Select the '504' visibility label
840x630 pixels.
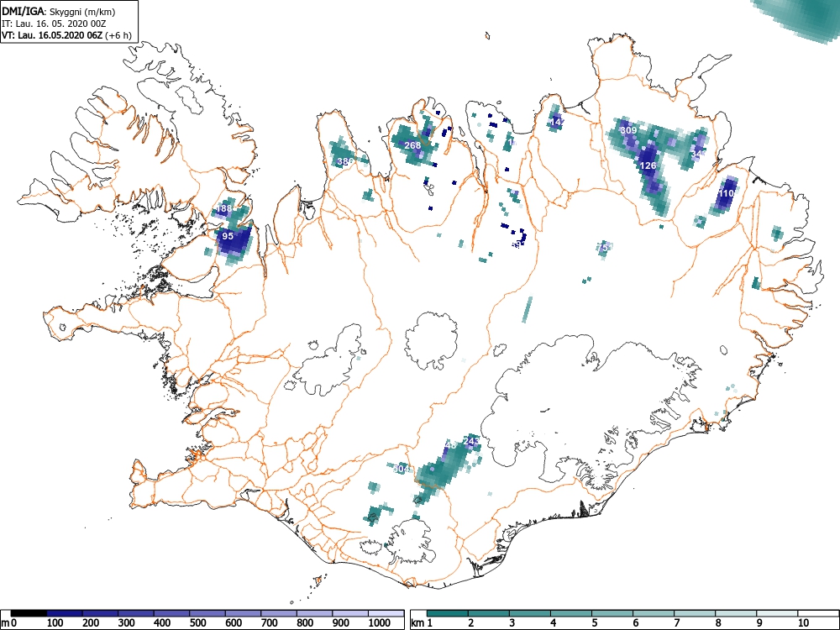(x=401, y=469)
